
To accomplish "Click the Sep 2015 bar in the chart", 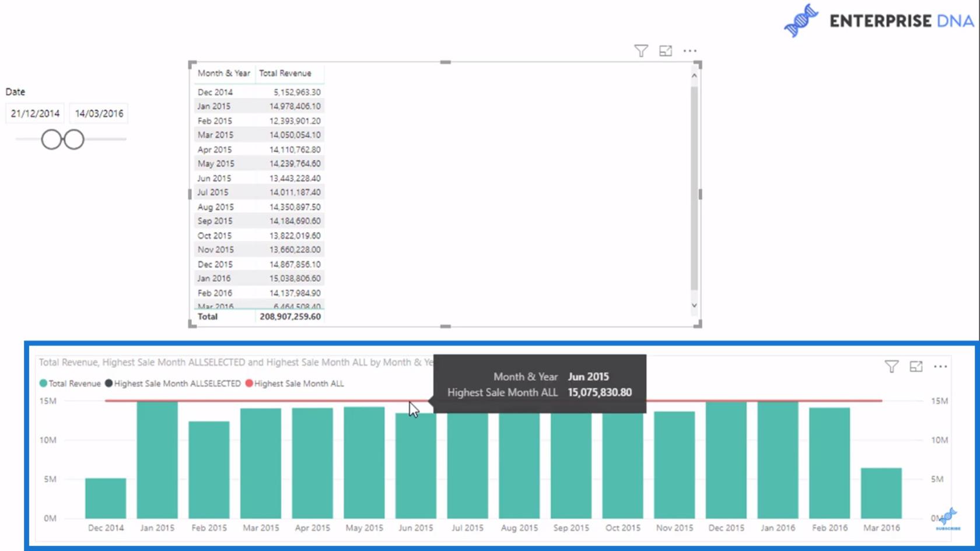I will pos(571,466).
